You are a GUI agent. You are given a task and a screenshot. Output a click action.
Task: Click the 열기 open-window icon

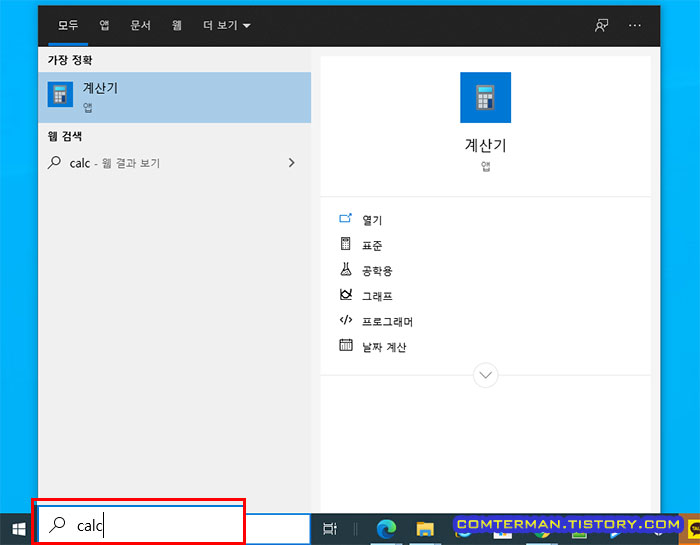click(346, 218)
